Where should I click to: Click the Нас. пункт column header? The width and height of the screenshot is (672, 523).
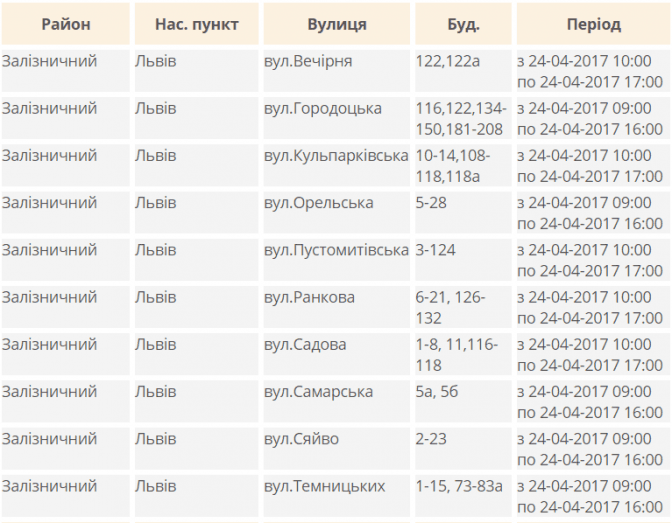196,24
